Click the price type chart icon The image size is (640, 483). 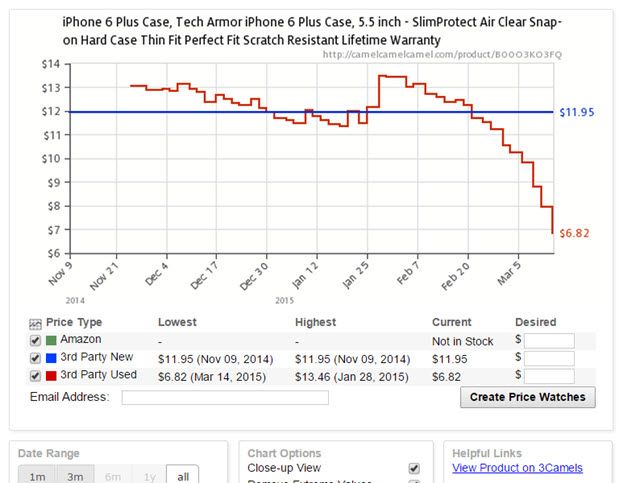tap(36, 323)
